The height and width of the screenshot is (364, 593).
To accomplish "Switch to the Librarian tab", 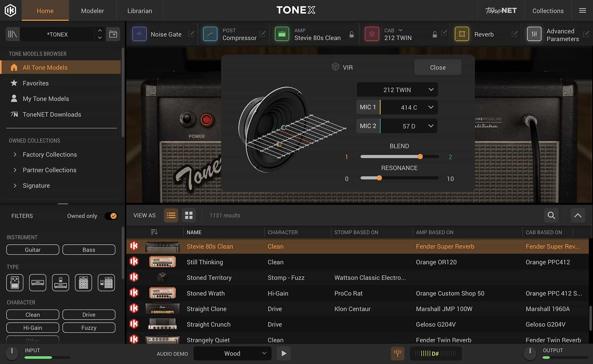I will (x=139, y=10).
